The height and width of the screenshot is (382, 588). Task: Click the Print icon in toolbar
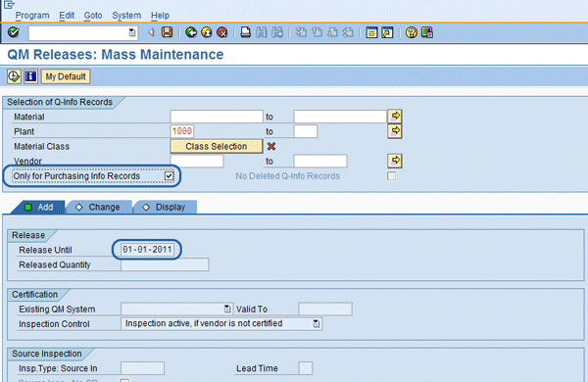click(246, 32)
